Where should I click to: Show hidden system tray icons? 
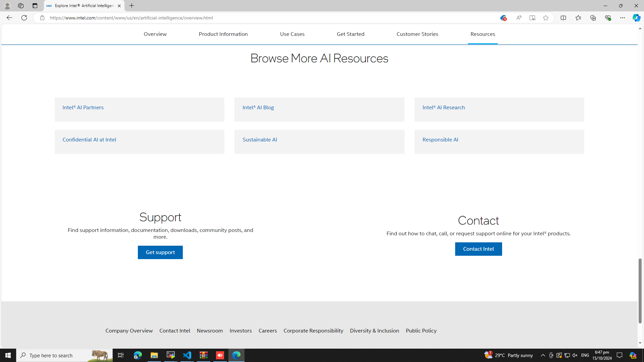(543, 355)
